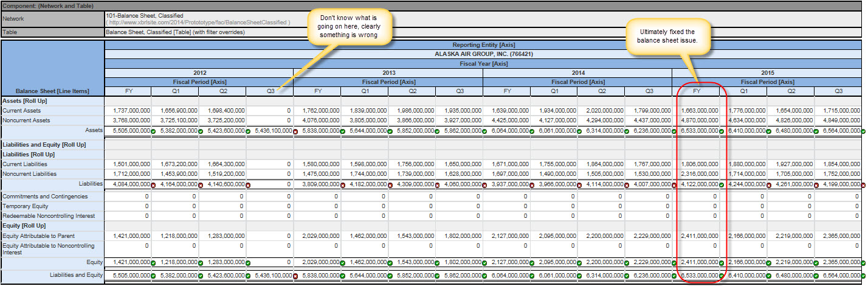Click green check icon beside 2012 FY Assets total
The width and height of the screenshot is (868, 286).
click(x=154, y=131)
